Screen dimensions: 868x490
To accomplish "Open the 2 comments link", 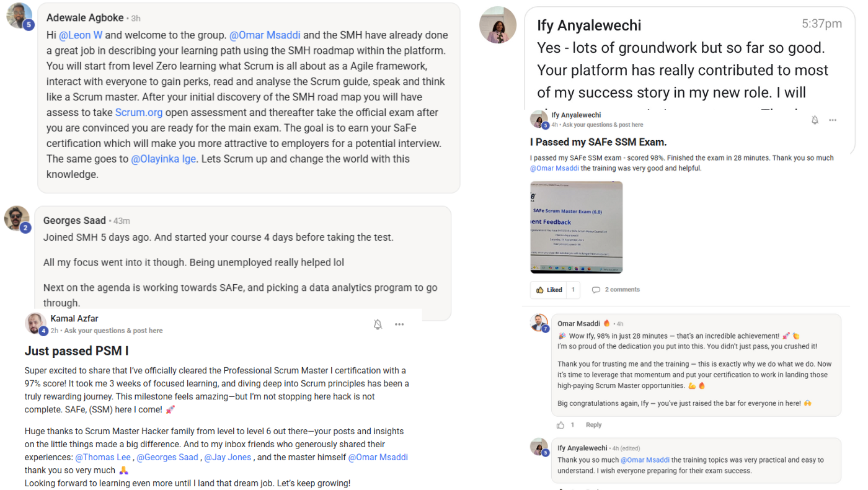I will tap(616, 290).
